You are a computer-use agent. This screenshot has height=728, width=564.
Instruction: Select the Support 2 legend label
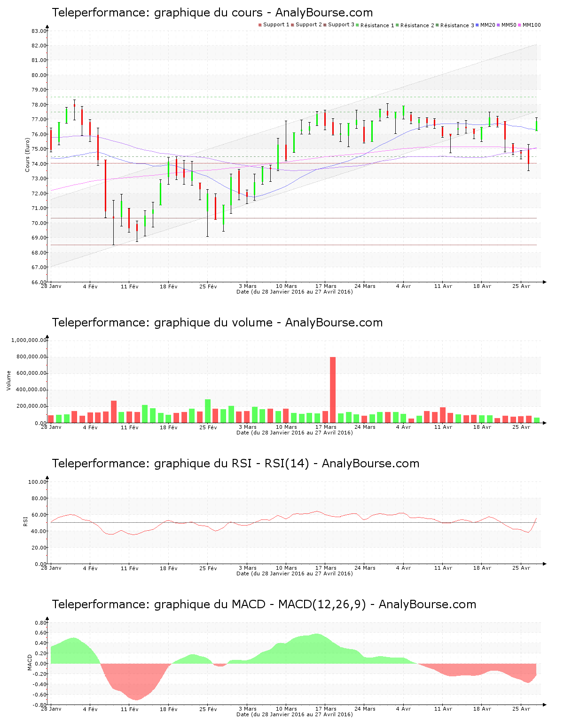click(x=309, y=25)
